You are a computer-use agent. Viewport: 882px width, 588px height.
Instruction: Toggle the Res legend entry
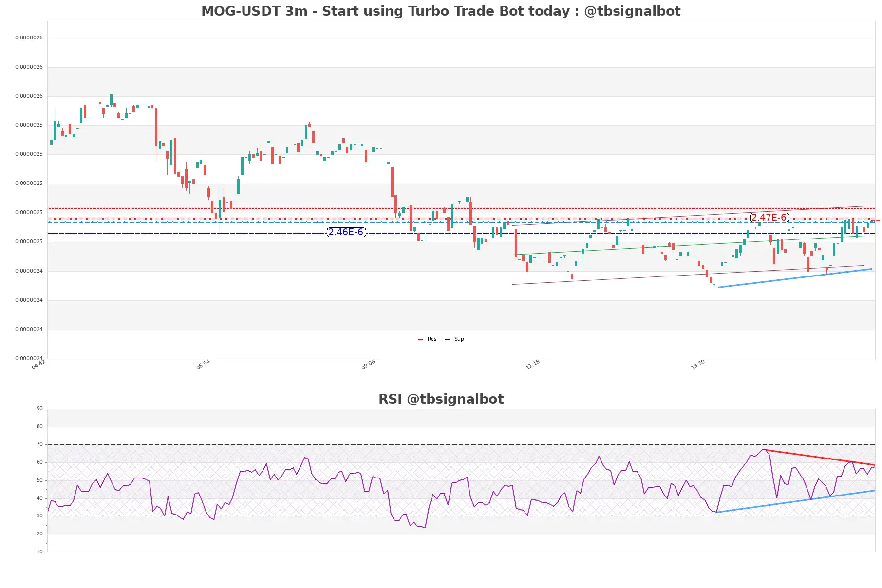click(x=427, y=339)
